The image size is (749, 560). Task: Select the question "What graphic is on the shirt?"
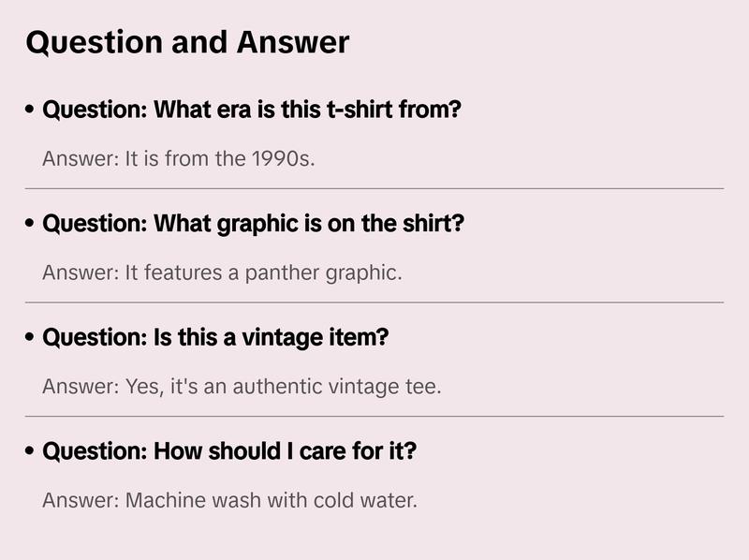(x=253, y=225)
